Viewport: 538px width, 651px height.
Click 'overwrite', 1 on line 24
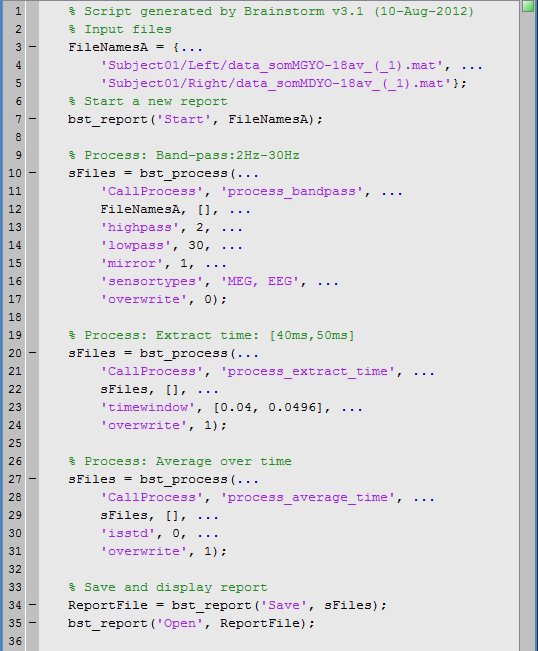click(x=164, y=426)
